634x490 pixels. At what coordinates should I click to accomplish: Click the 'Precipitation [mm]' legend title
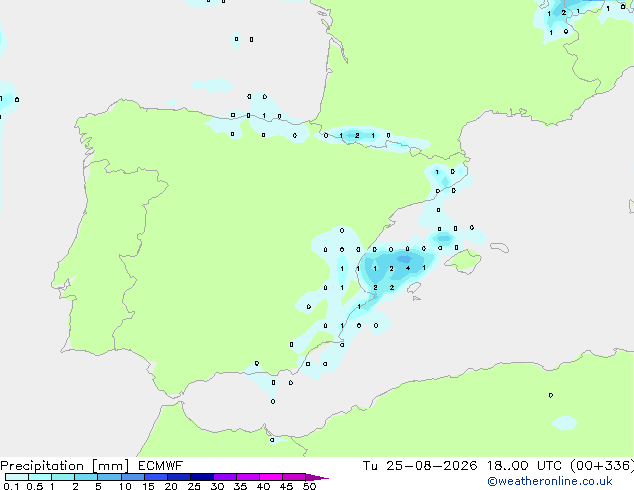pos(65,466)
